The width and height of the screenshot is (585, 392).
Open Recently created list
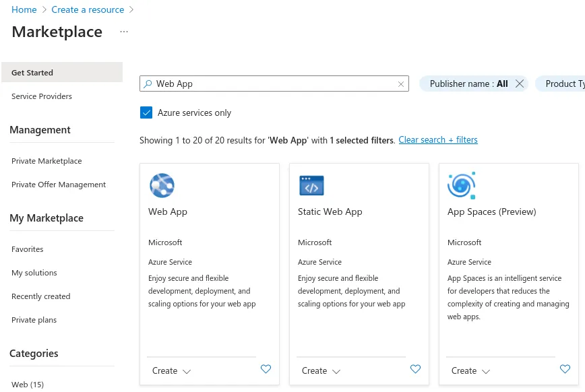tap(40, 296)
